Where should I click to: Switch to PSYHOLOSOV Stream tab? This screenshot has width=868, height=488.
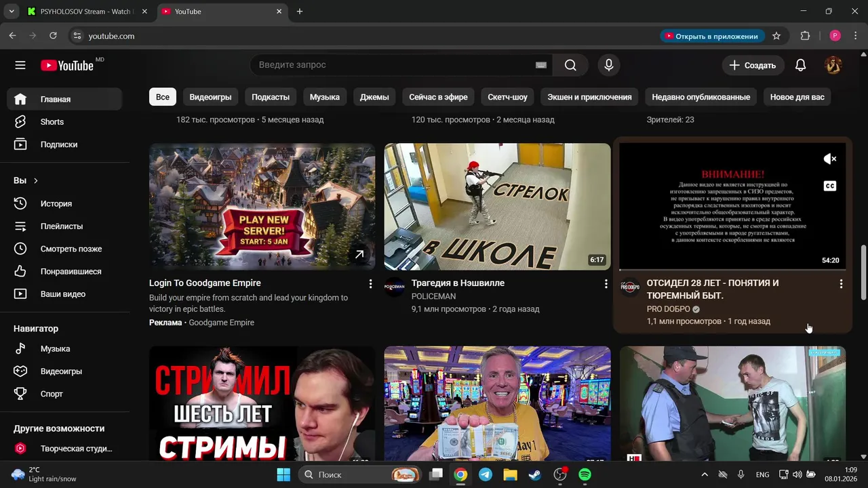tap(85, 12)
